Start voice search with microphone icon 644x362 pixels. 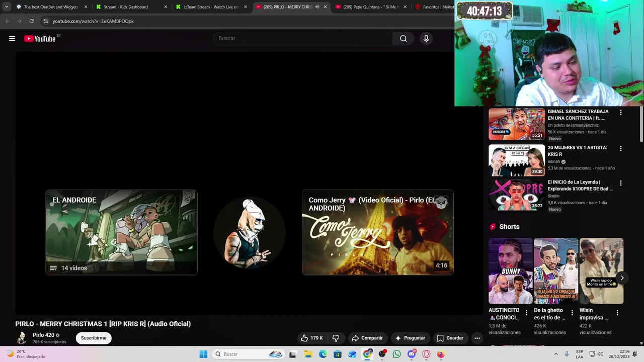click(426, 39)
